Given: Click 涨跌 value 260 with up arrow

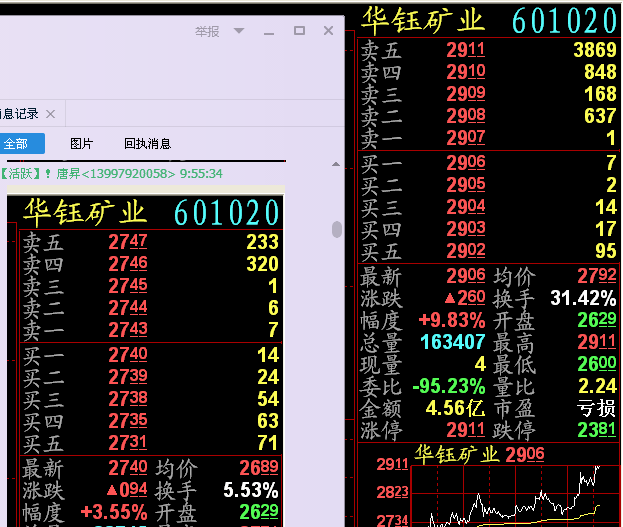Looking at the screenshot, I should pos(465,298).
